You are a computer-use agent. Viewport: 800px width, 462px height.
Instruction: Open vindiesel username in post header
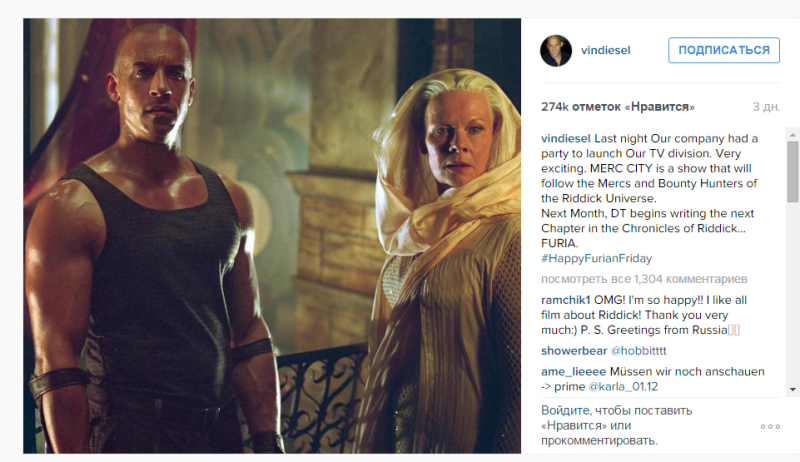tap(606, 50)
